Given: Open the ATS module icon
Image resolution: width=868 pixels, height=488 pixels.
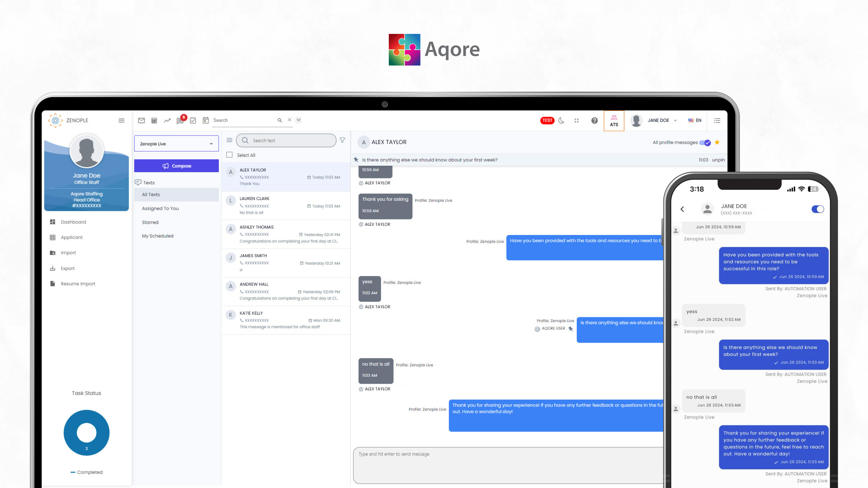Looking at the screenshot, I should tap(614, 120).
